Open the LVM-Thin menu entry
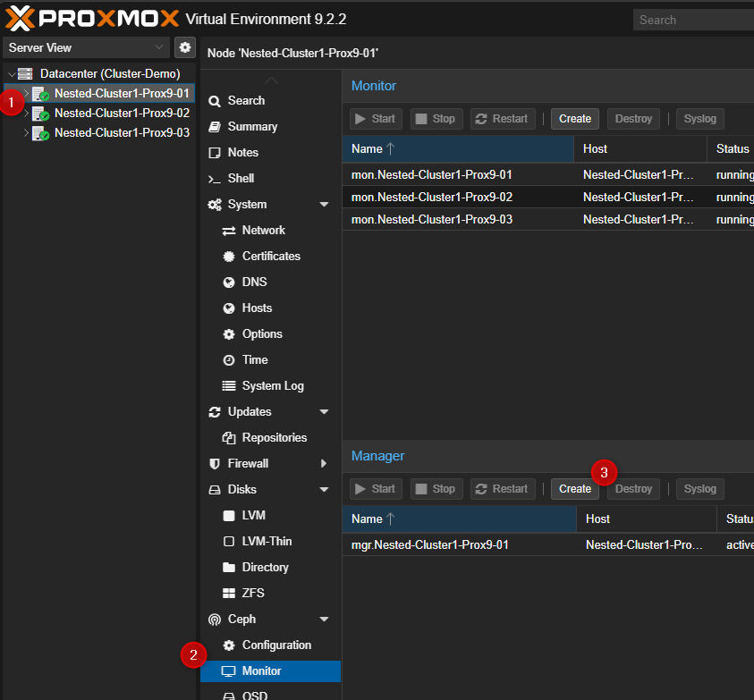The image size is (754, 700). [x=271, y=542]
